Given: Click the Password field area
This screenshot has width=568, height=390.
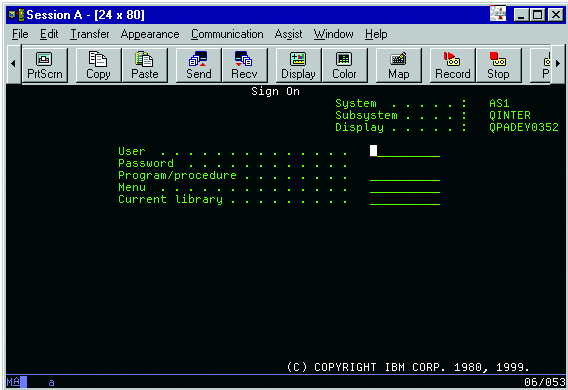Looking at the screenshot, I should 405,163.
